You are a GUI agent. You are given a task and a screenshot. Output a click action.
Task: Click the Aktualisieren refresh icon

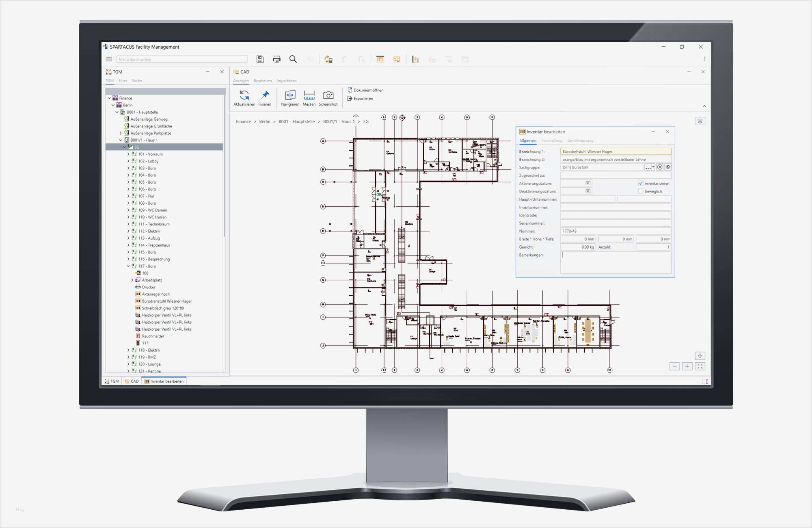tap(244, 95)
